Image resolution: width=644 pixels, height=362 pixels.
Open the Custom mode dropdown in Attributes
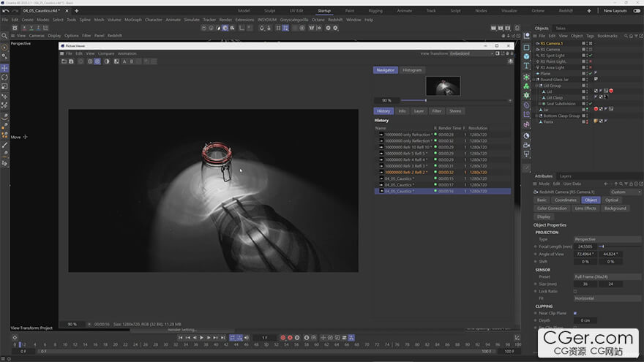tap(625, 192)
